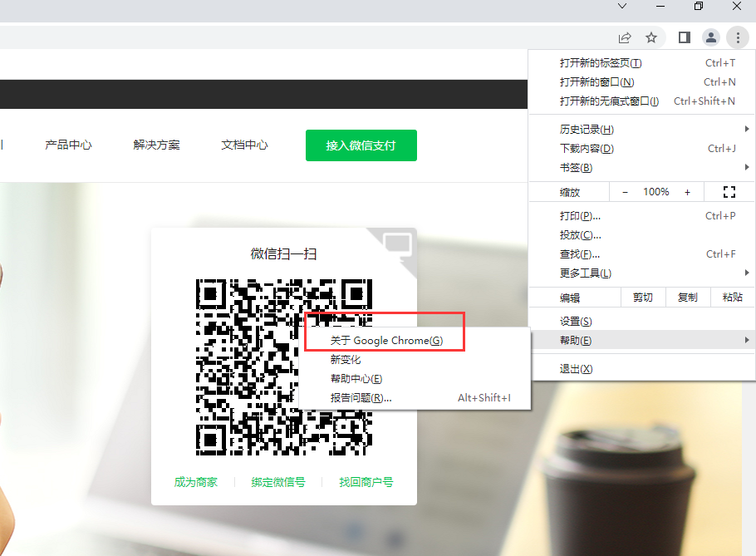Viewport: 756px width, 556px height.
Task: Open the 文档中心 navigation tab
Action: point(244,145)
